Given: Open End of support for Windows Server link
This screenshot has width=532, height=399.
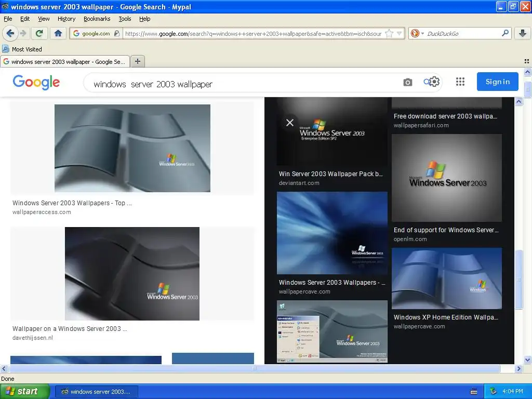Looking at the screenshot, I should (446, 230).
